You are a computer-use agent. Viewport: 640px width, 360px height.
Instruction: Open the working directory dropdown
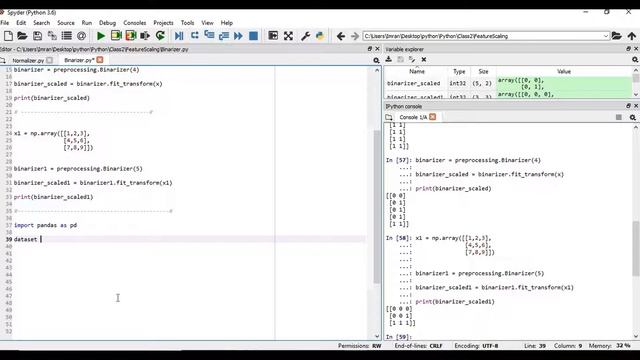(x=605, y=36)
